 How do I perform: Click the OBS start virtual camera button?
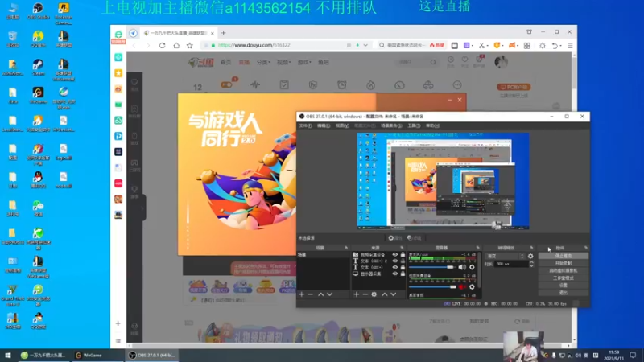563,270
